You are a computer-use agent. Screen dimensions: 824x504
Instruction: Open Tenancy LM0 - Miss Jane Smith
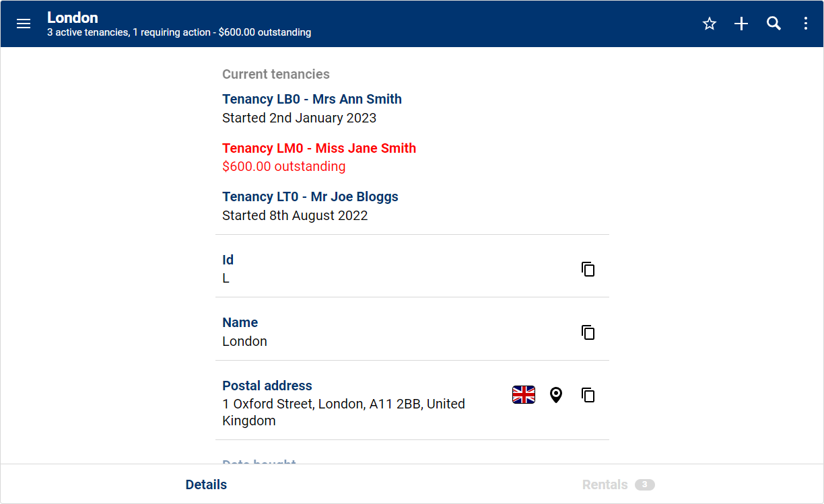pos(319,149)
